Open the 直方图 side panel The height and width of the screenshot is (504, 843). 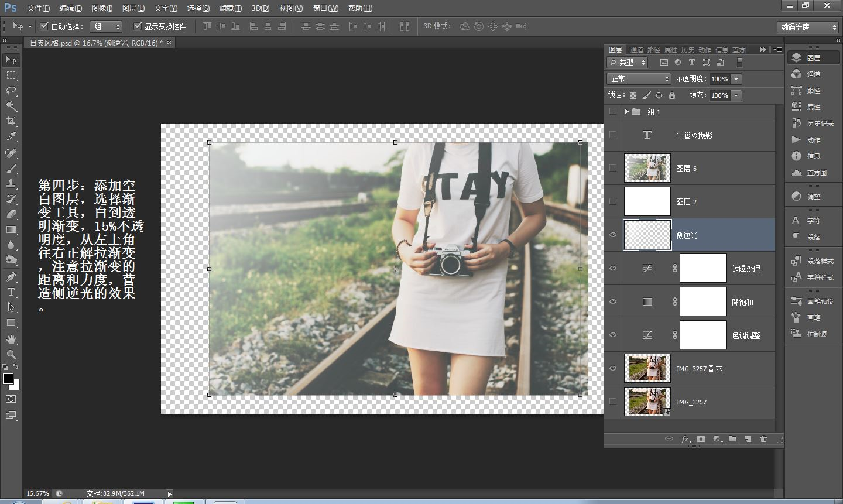pyautogui.click(x=814, y=173)
